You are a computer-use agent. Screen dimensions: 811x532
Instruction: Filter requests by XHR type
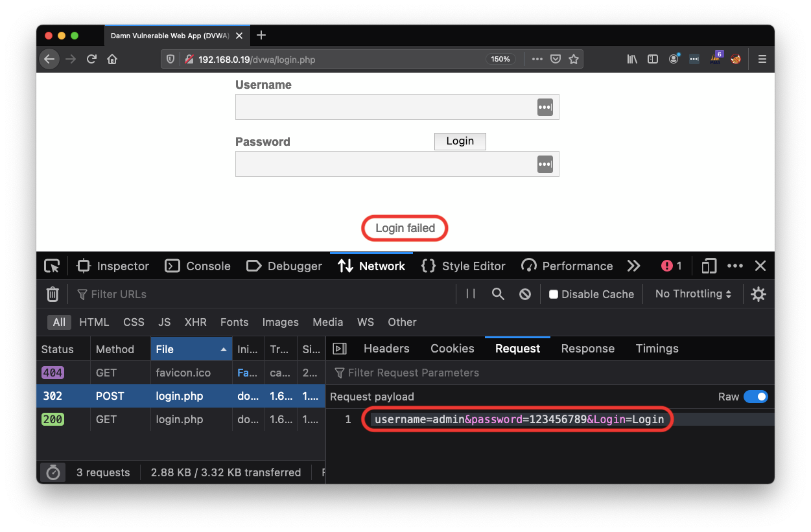(195, 322)
